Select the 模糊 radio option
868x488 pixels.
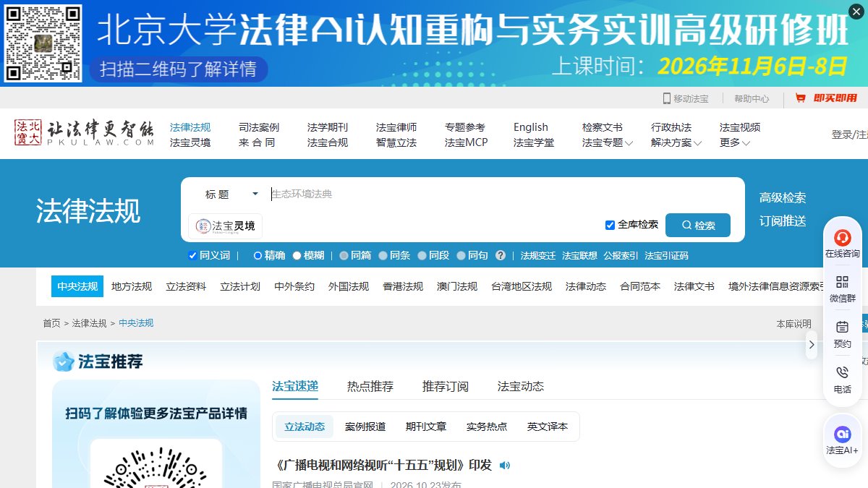point(297,255)
